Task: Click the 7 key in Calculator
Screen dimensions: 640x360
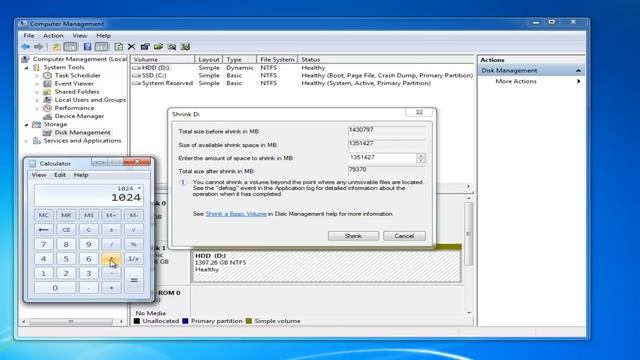Action: point(44,244)
